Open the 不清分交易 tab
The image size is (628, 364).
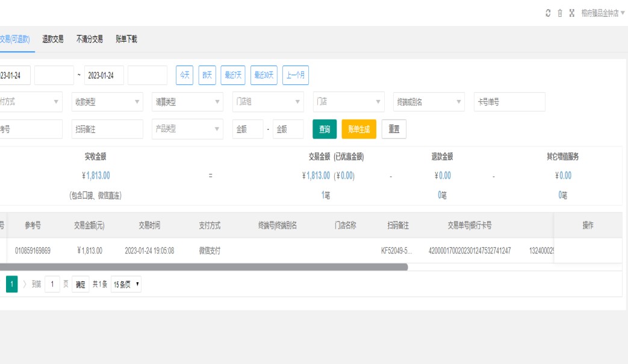pyautogui.click(x=90, y=39)
